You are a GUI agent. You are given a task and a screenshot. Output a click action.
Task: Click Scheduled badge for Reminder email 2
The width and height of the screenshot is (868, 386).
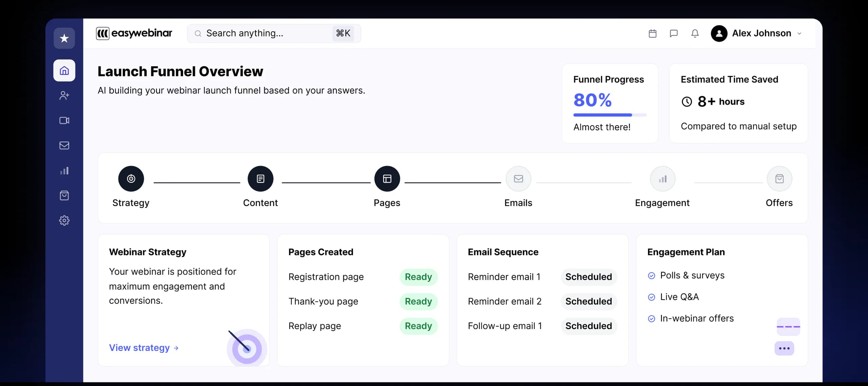click(x=589, y=301)
